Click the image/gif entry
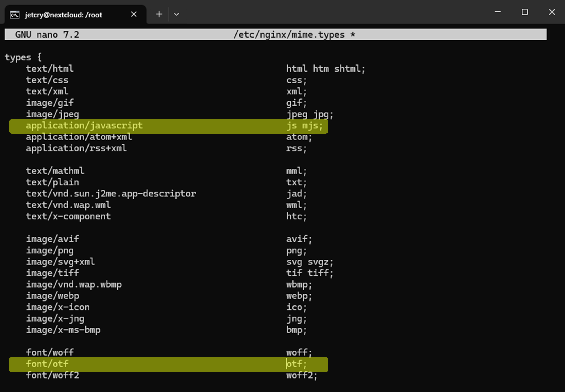This screenshot has width=565, height=392. point(50,103)
